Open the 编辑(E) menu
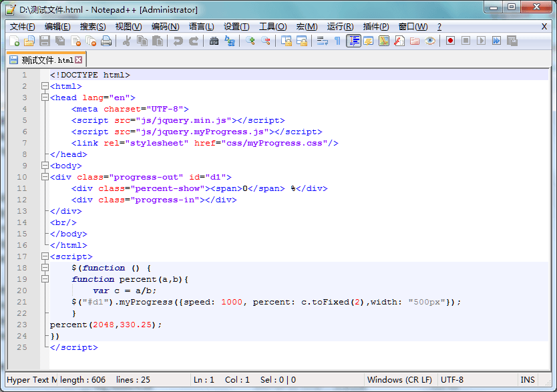The image size is (557, 392). click(x=57, y=27)
